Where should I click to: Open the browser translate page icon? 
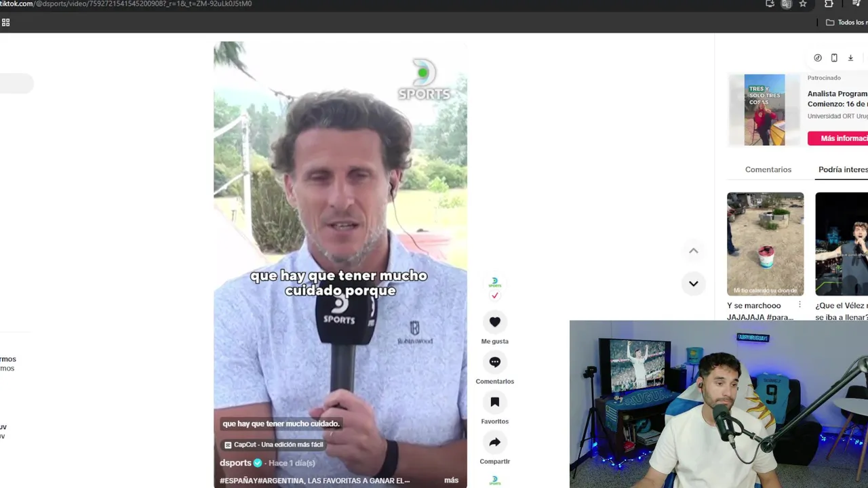pos(786,4)
